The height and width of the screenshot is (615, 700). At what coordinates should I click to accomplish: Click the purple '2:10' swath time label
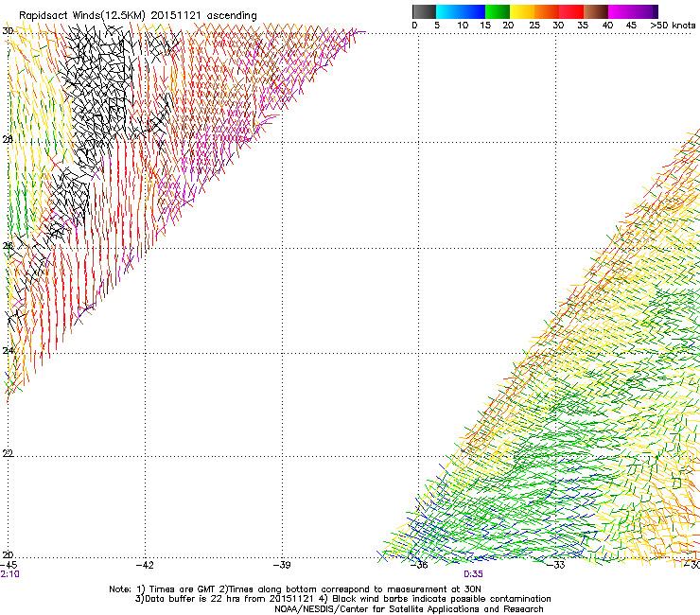(9, 574)
